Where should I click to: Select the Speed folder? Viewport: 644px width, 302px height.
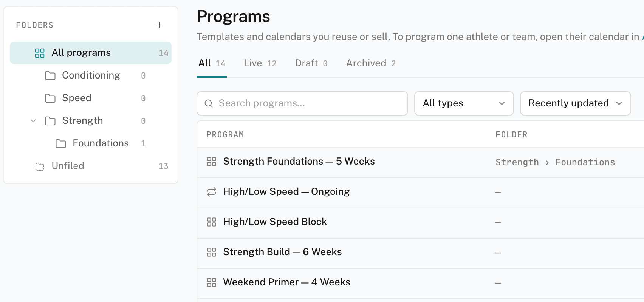[91, 98]
